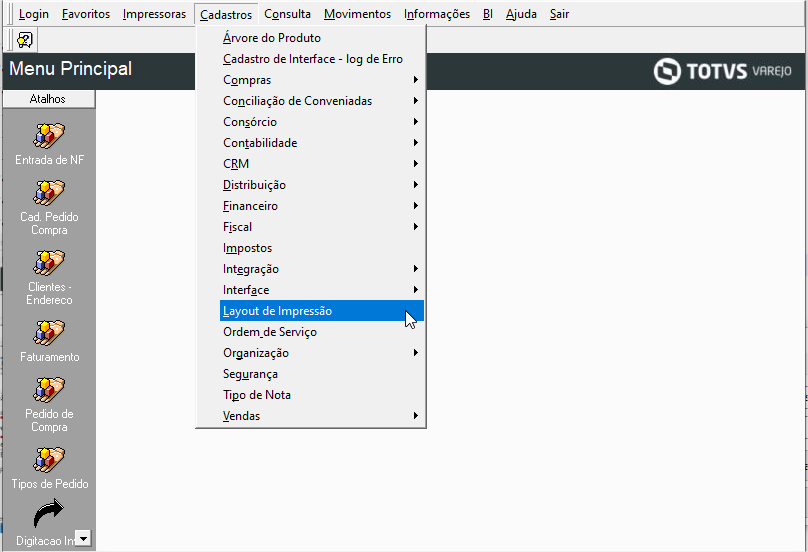Select the Impostos menu entry
The height and width of the screenshot is (552, 808).
tap(322, 248)
